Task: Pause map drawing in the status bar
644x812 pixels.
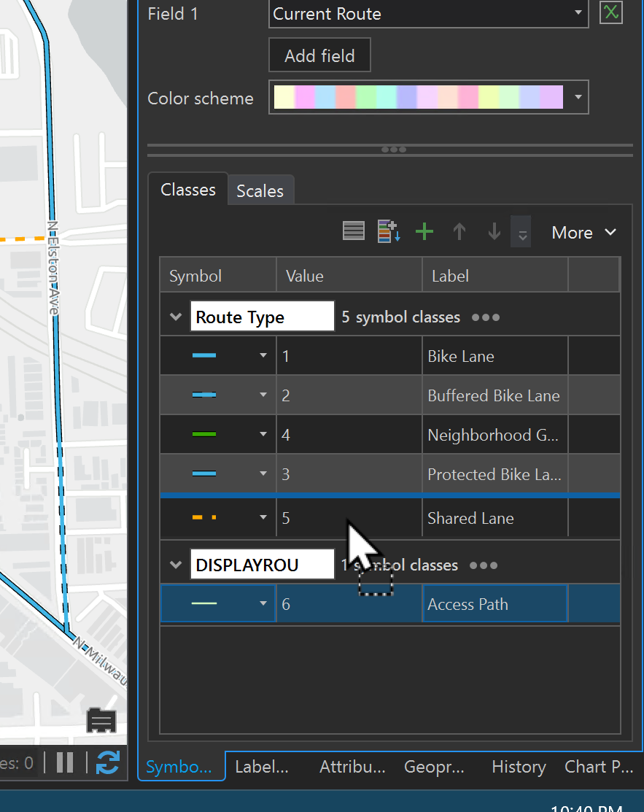Action: 63,763
